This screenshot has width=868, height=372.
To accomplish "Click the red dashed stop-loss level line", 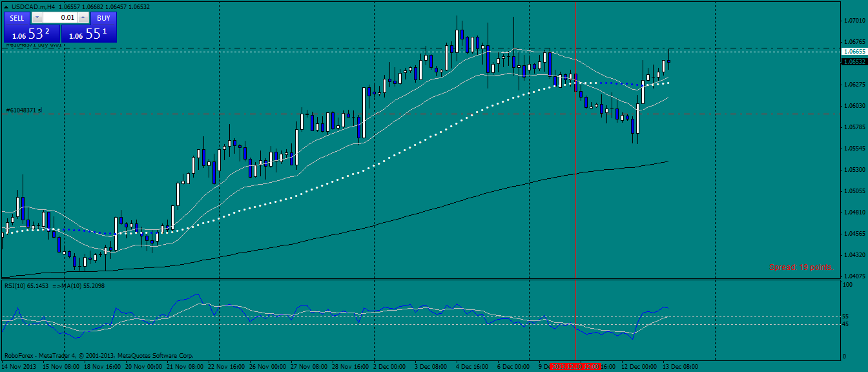I will click(x=420, y=114).
